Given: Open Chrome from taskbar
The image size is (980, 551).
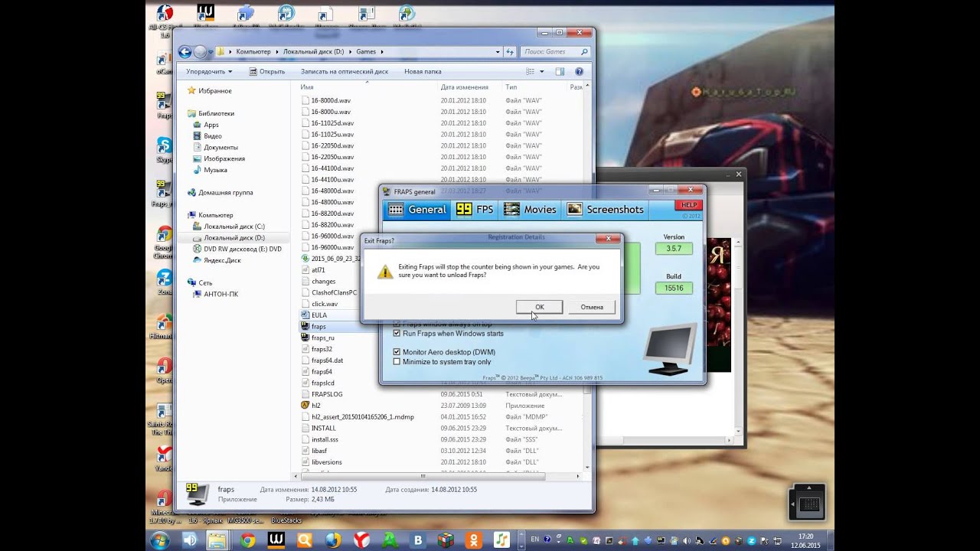Looking at the screenshot, I should pyautogui.click(x=247, y=540).
